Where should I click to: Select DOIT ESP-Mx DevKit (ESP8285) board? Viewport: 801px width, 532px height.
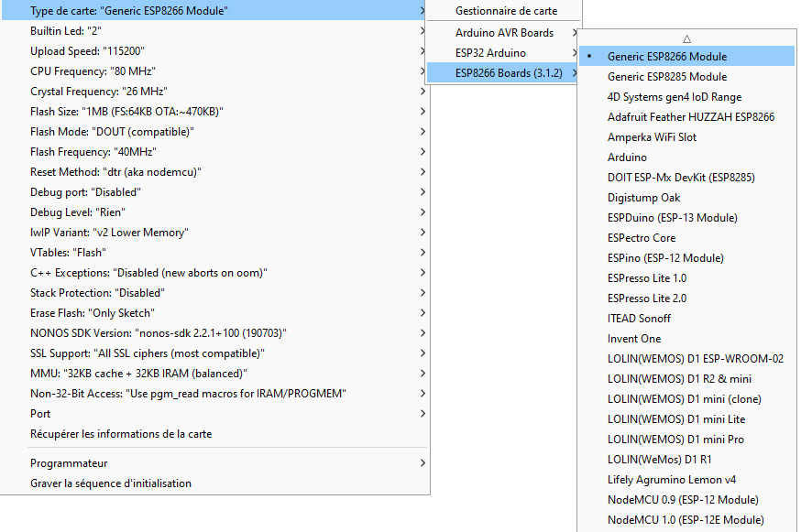click(x=686, y=177)
